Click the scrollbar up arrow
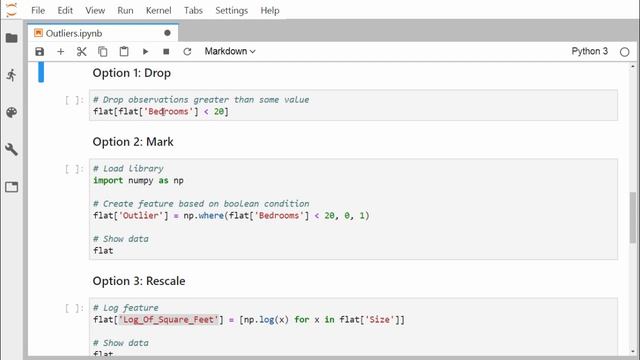 click(633, 66)
